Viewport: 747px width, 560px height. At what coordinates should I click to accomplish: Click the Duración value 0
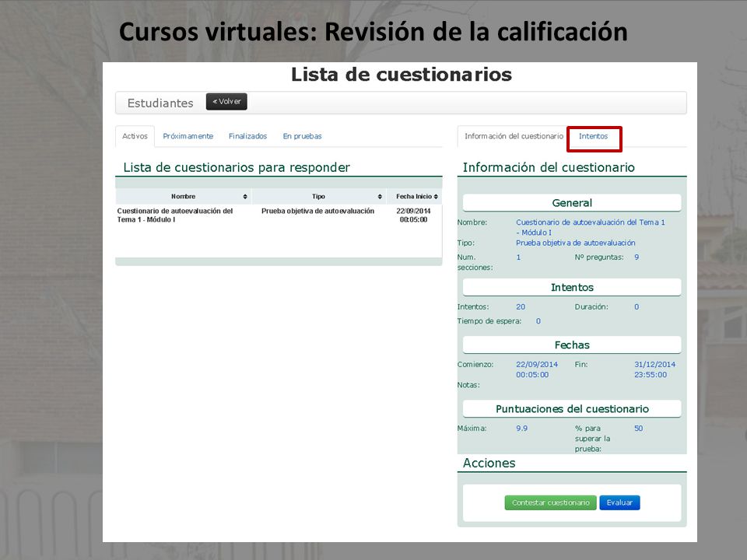[x=637, y=306]
